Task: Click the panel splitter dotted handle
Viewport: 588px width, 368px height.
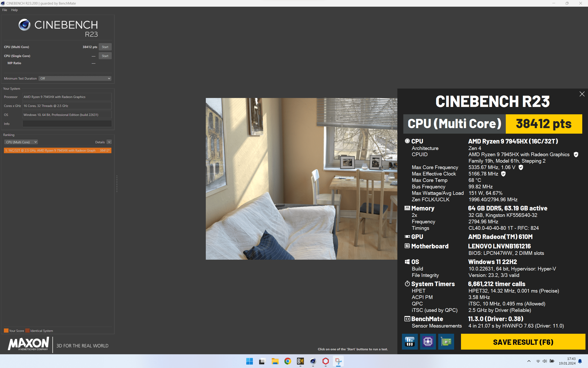Action: click(x=117, y=184)
